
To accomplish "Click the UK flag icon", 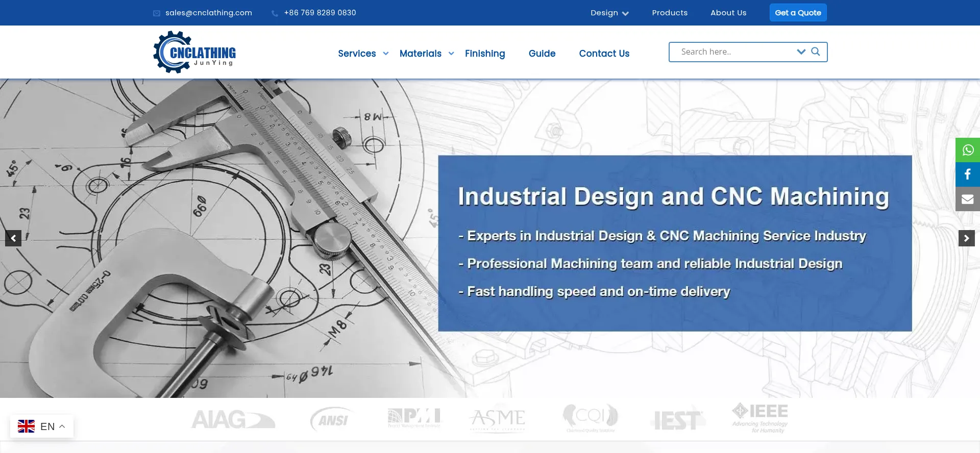I will tap(26, 426).
